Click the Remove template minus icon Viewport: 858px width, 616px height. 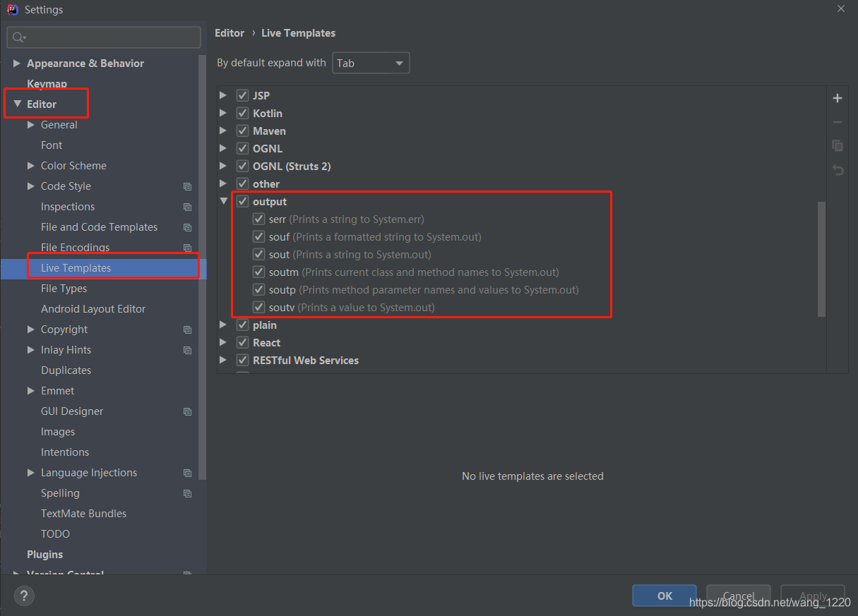click(x=838, y=122)
